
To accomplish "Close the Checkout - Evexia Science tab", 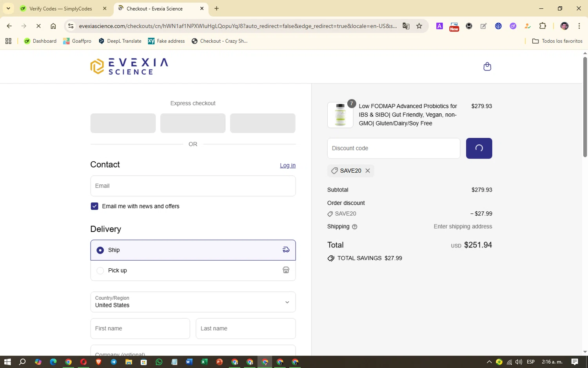I will point(202,9).
